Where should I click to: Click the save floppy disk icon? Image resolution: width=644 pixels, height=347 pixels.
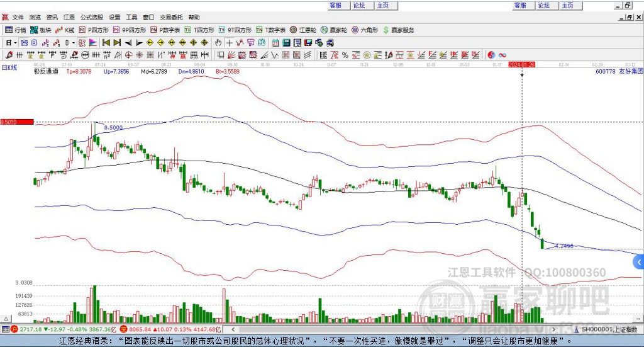(x=308, y=43)
